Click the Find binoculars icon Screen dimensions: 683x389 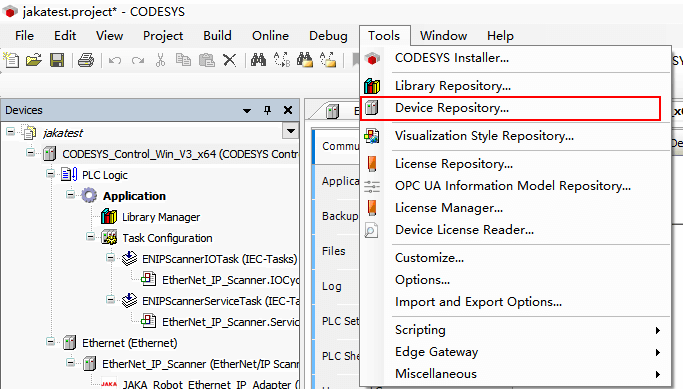pos(258,60)
